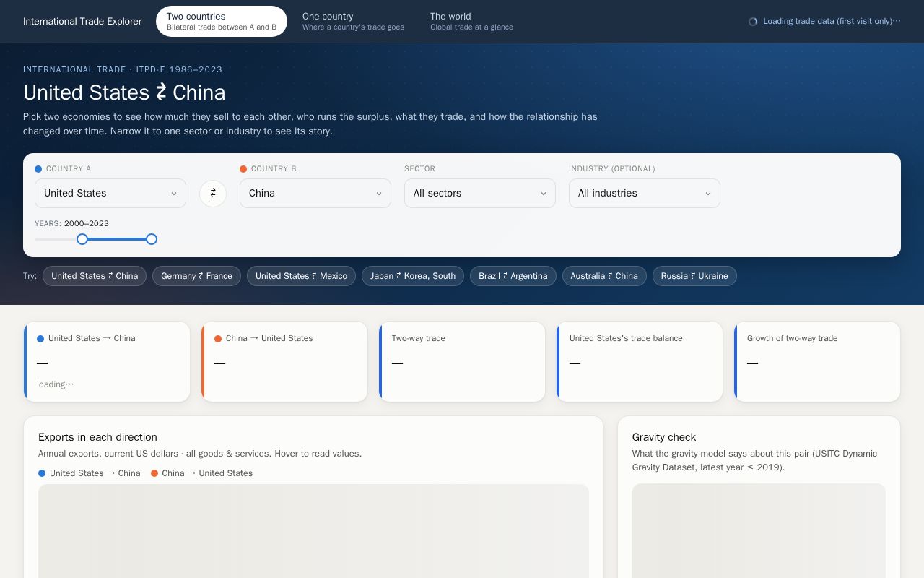Select the start year slider handle

[x=82, y=239]
